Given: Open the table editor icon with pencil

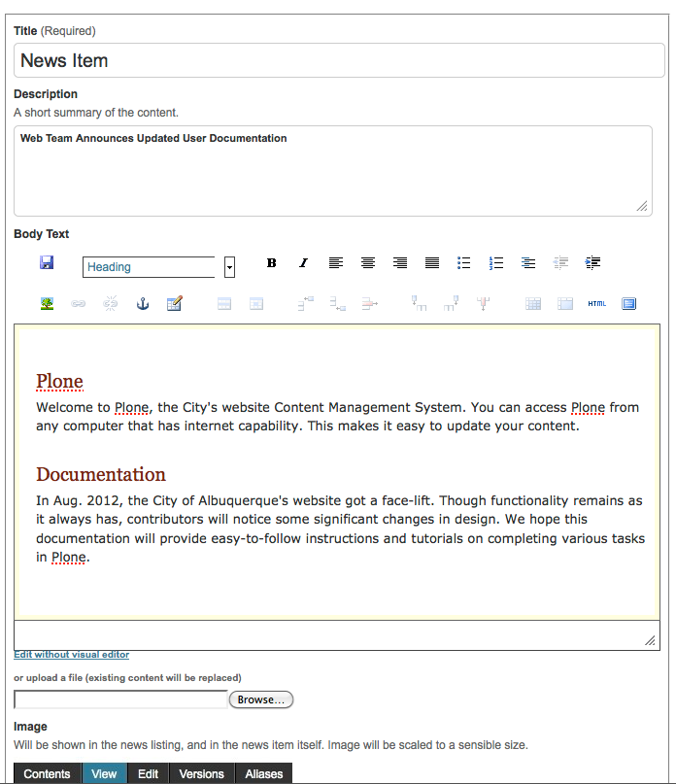Looking at the screenshot, I should [175, 303].
